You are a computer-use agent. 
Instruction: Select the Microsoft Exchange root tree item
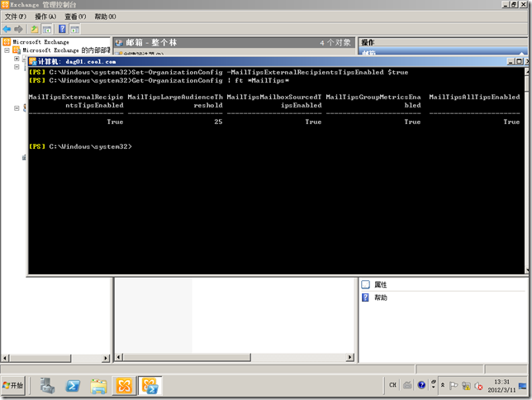coord(40,41)
